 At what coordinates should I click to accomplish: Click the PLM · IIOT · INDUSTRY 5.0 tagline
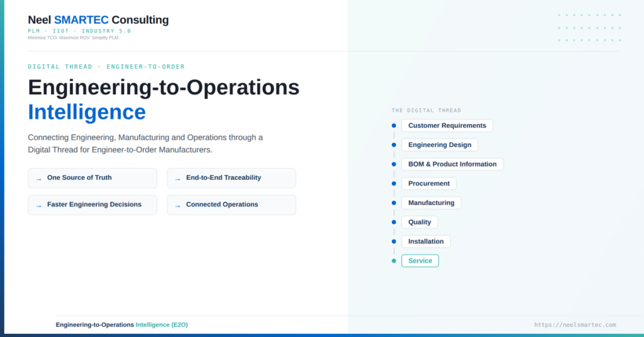(x=79, y=31)
